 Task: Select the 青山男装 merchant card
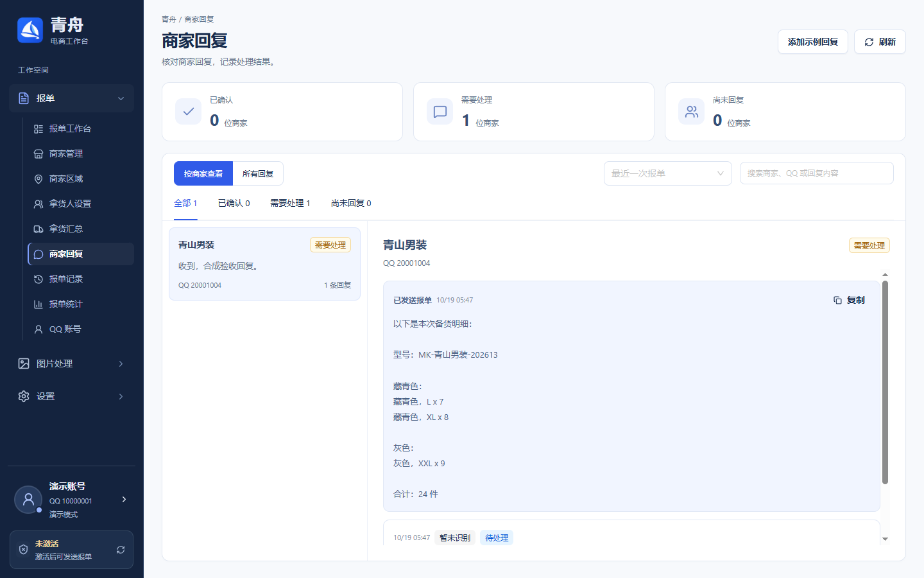pos(264,264)
